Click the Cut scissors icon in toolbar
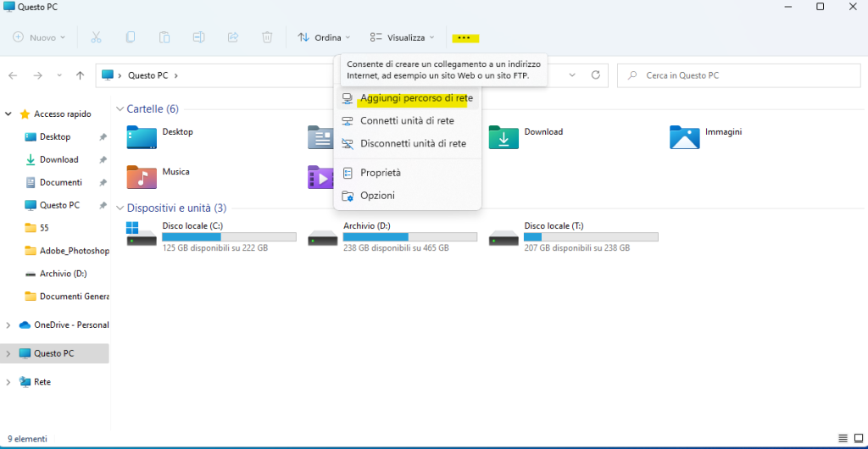Image resolution: width=868 pixels, height=449 pixels. pyautogui.click(x=96, y=37)
